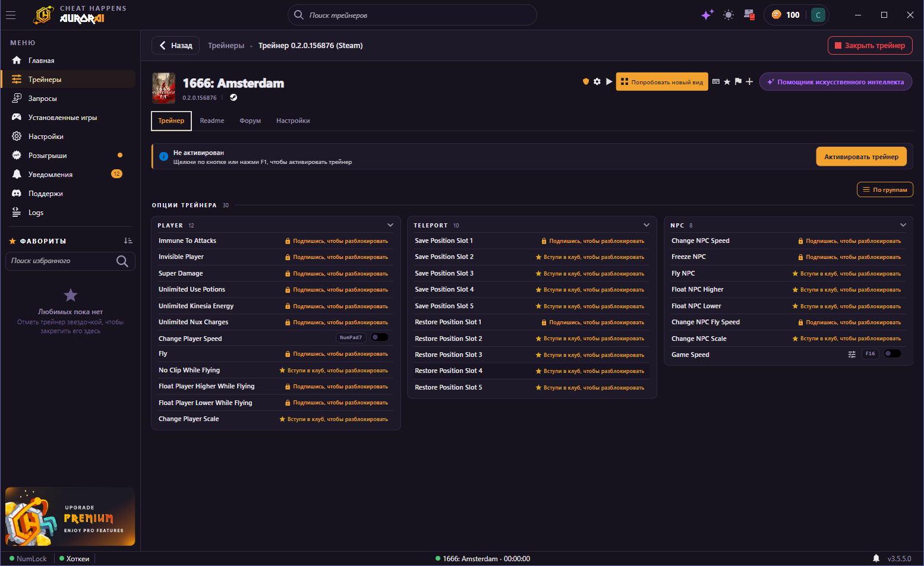Click the plus icon in the game header
The image size is (924, 566).
[x=749, y=81]
